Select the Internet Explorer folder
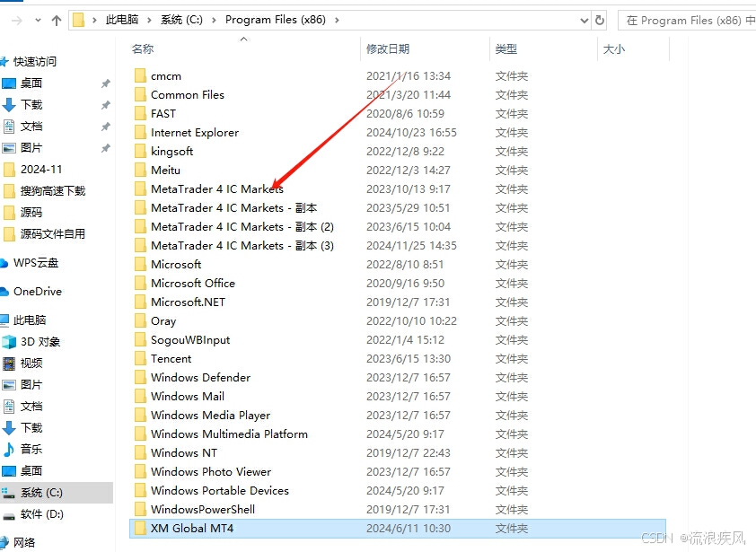 click(195, 133)
